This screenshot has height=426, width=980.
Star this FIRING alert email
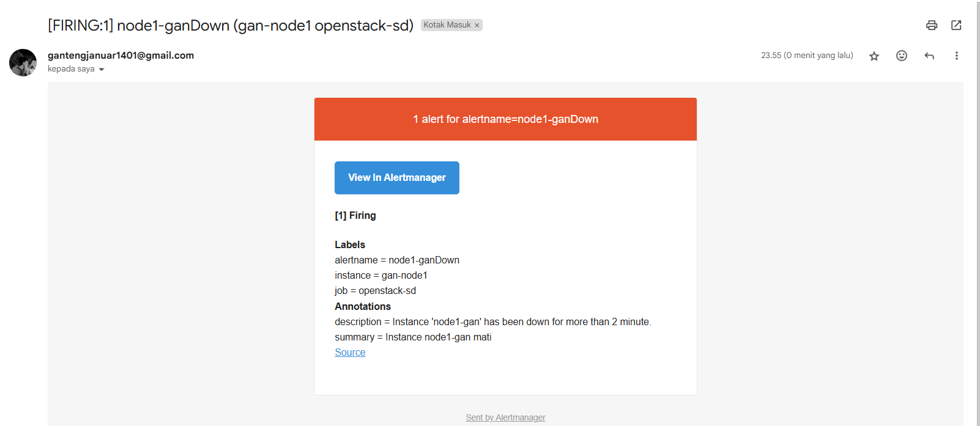874,56
